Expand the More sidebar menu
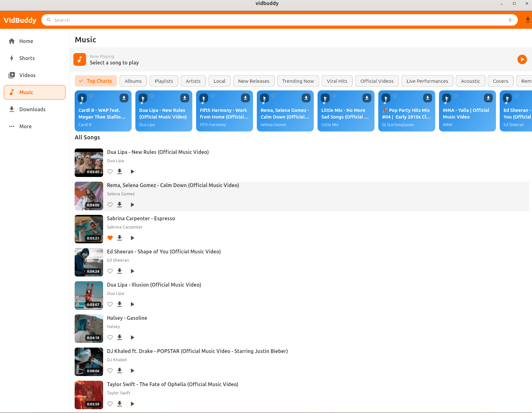This screenshot has width=532, height=413. click(x=35, y=126)
